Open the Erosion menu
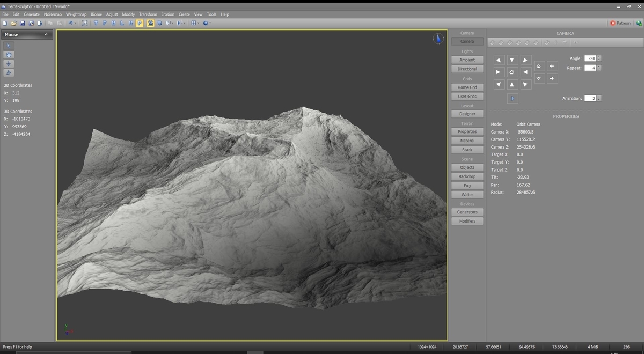The height and width of the screenshot is (354, 644). (x=167, y=14)
